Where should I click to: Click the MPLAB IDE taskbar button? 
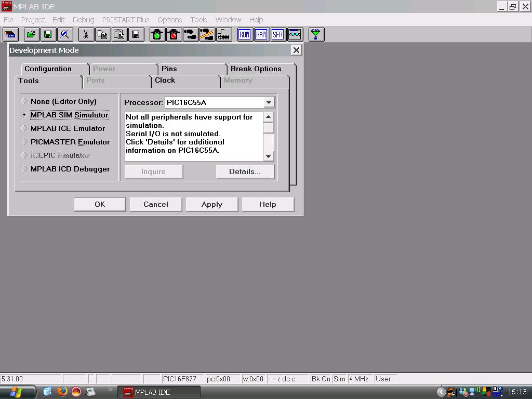[159, 392]
